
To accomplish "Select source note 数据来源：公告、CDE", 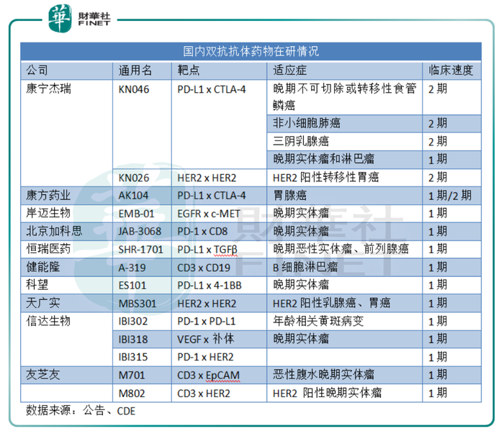I will (81, 411).
